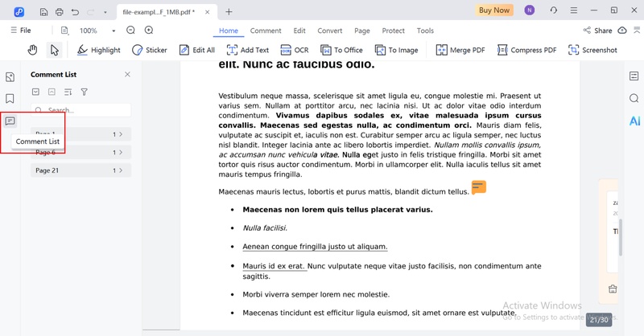Switch to the Home tab
644x336 pixels.
pos(229,31)
